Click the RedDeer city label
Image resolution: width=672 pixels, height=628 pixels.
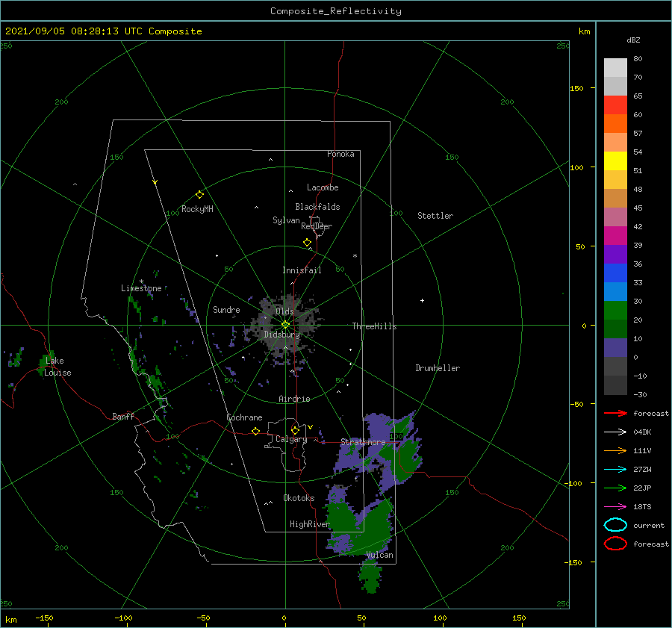tap(317, 226)
